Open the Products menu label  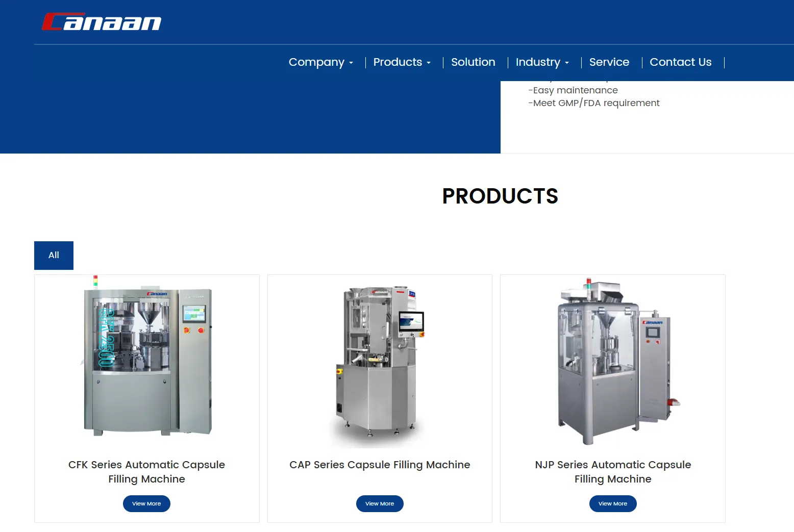(x=398, y=62)
